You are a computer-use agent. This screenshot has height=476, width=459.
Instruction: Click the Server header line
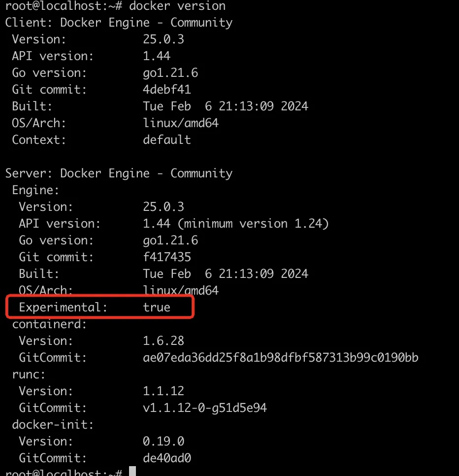pos(119,173)
